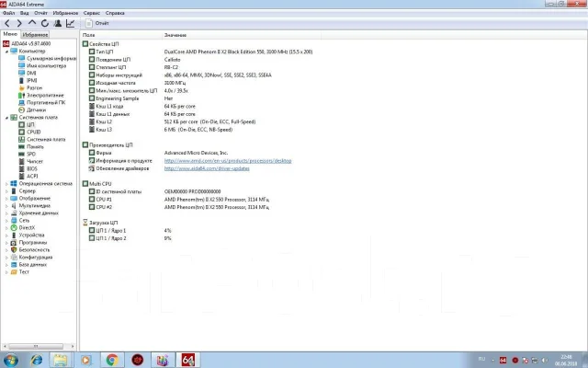Expand the Хранение данных branch
588x368 pixels.
pos(6,213)
